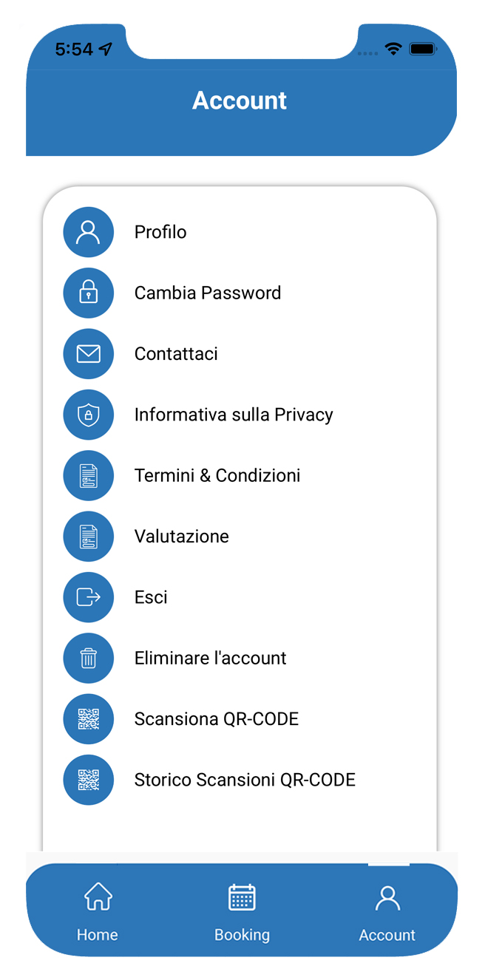Viewport: 485px width, 980px height.
Task: Open the Profilo text link
Action: point(160,232)
